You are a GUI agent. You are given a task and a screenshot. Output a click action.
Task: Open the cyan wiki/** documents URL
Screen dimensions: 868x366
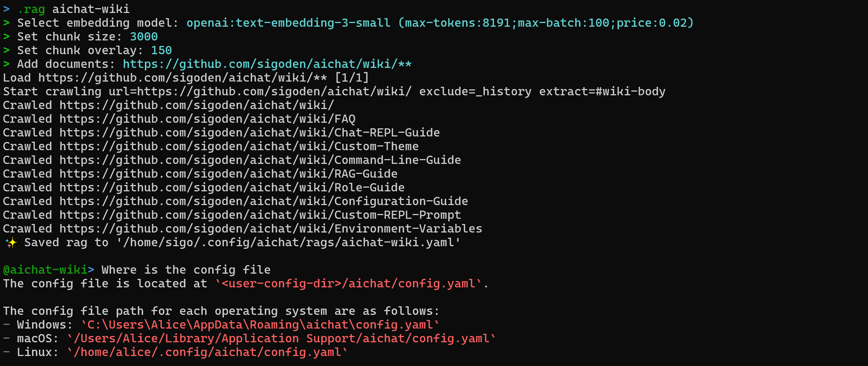tap(267, 64)
